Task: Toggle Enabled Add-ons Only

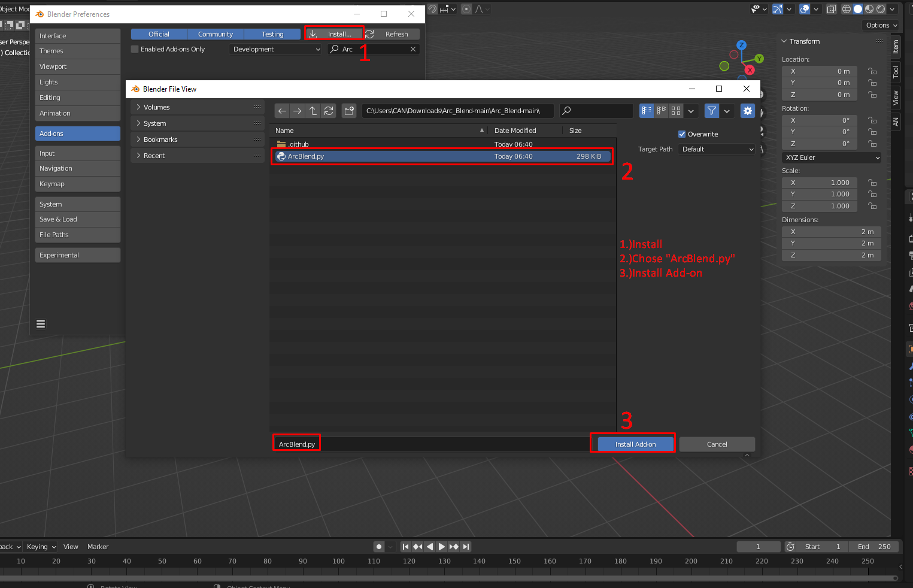Action: pyautogui.click(x=134, y=49)
